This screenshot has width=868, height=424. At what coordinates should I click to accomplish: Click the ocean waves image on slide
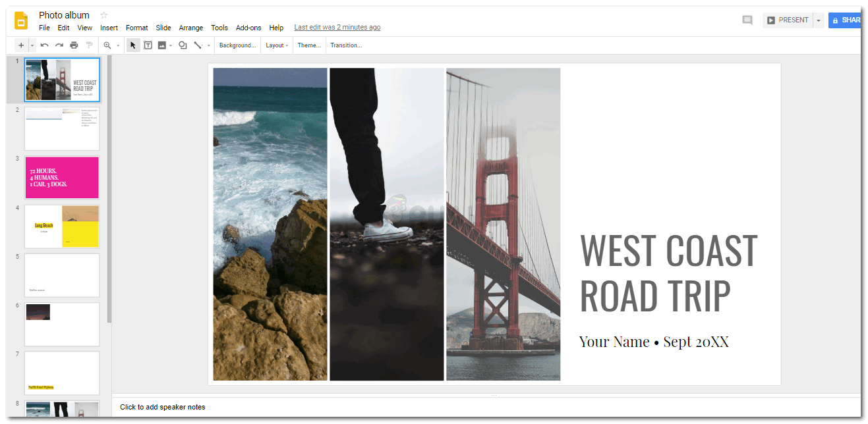[270, 225]
